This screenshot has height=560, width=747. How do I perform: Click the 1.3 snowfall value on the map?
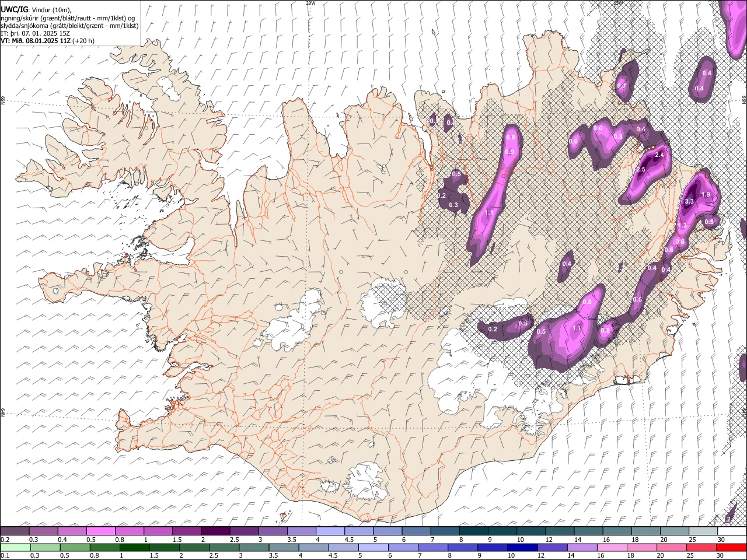tap(682, 225)
